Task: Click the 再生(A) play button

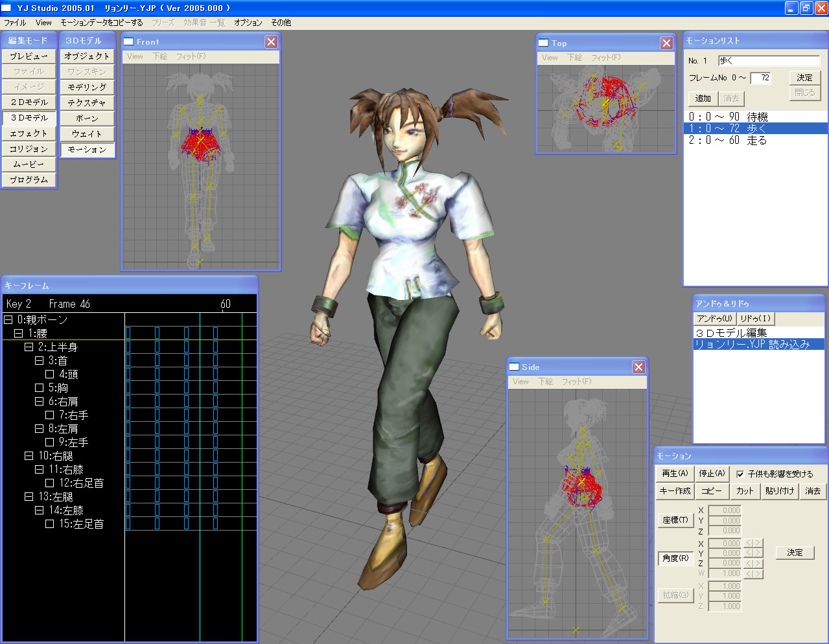Action: tap(675, 474)
